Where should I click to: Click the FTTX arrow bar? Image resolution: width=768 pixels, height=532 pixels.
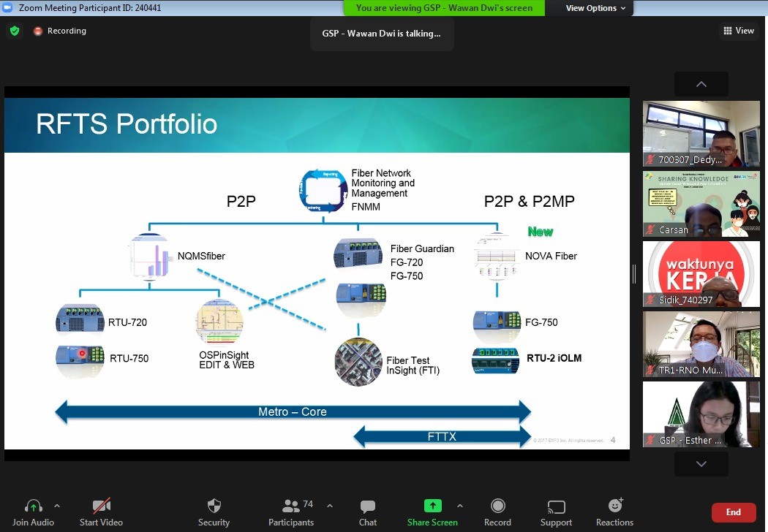point(442,436)
